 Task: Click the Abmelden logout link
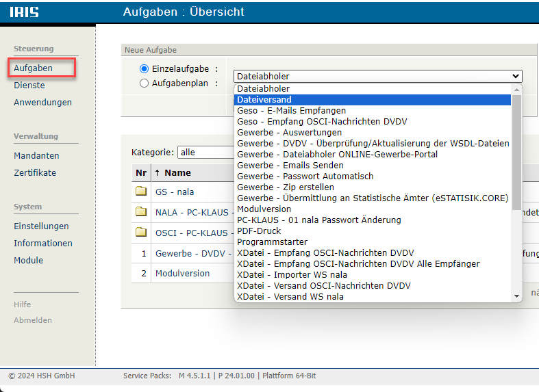(x=33, y=320)
